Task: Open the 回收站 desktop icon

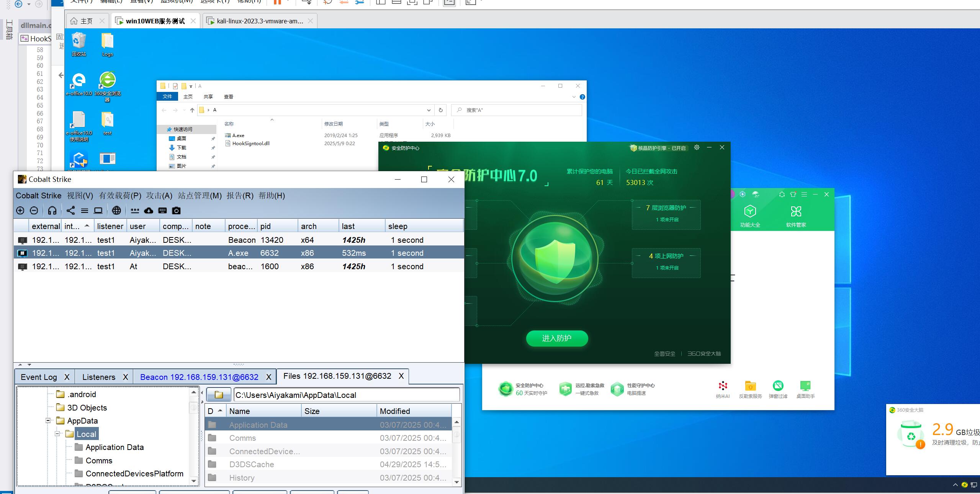Action: tap(79, 44)
